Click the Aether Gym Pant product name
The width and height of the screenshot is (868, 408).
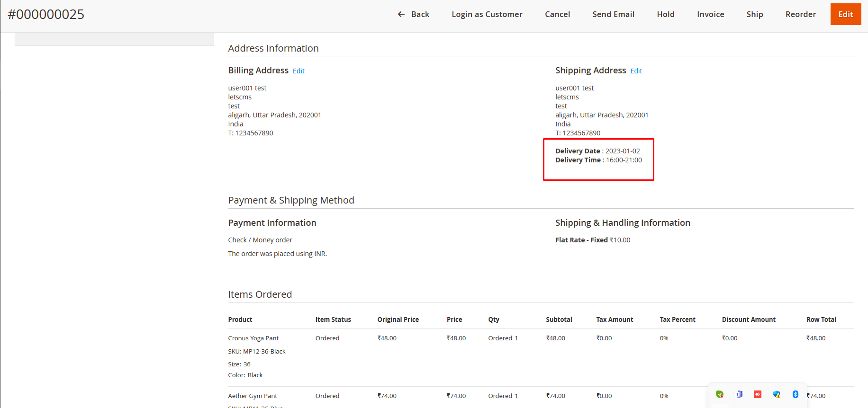coord(253,396)
